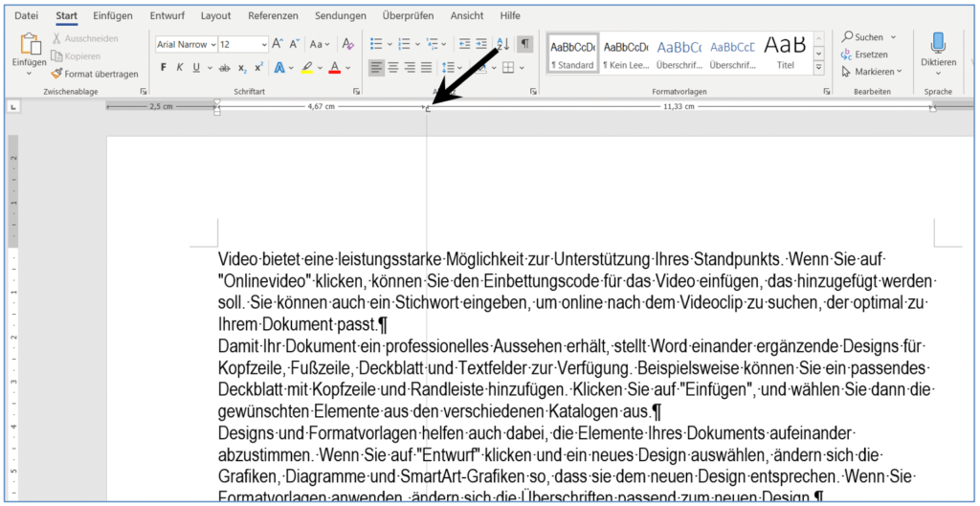Clear all formatting eraser icon
This screenshot has height=506, width=980.
pos(348,44)
